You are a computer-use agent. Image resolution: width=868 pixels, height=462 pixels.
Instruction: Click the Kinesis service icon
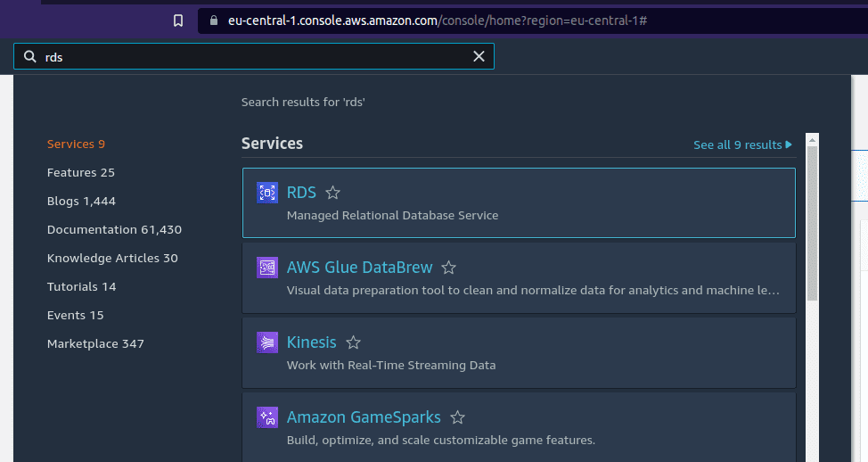(x=267, y=342)
